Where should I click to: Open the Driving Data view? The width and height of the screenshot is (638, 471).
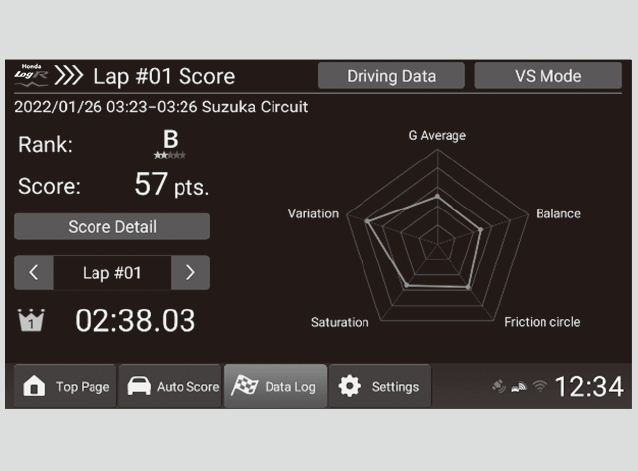[x=391, y=76]
